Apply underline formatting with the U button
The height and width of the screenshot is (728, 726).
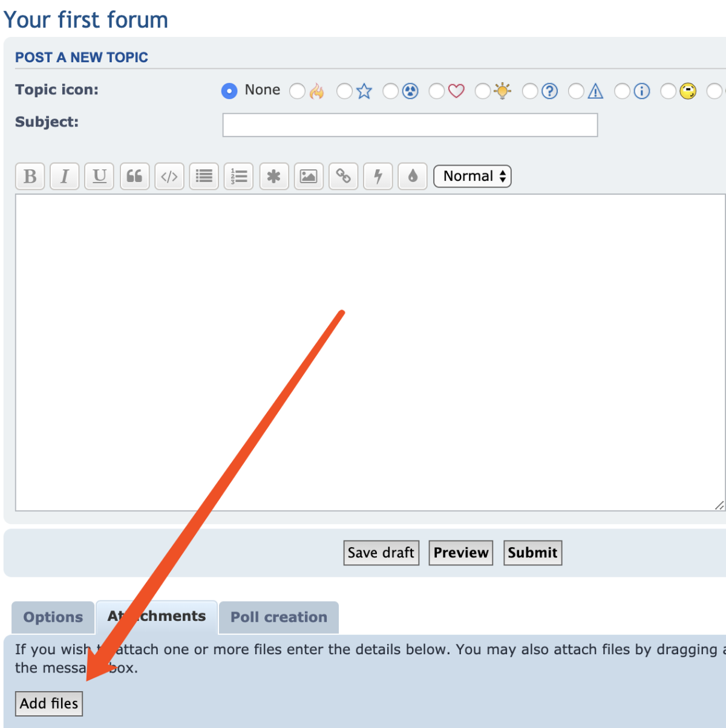coord(99,177)
